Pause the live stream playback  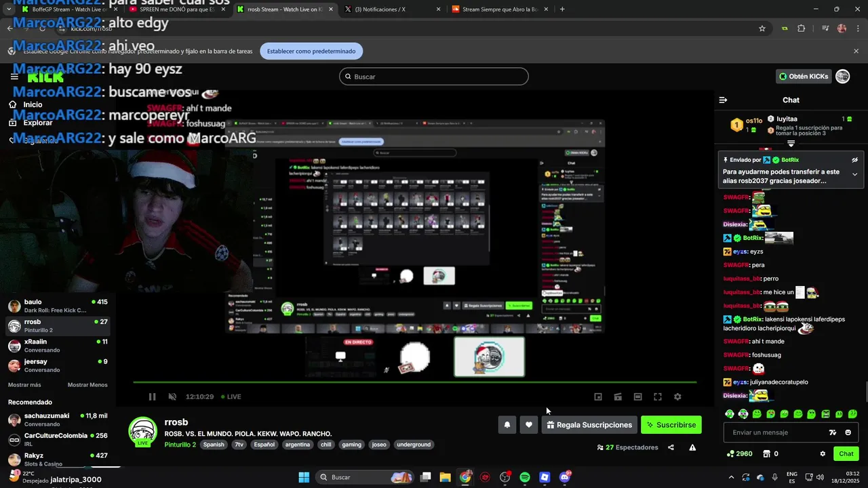[152, 396]
